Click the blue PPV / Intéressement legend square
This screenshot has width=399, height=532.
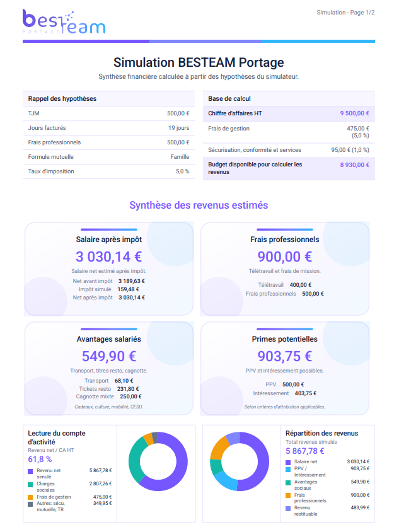(x=288, y=470)
